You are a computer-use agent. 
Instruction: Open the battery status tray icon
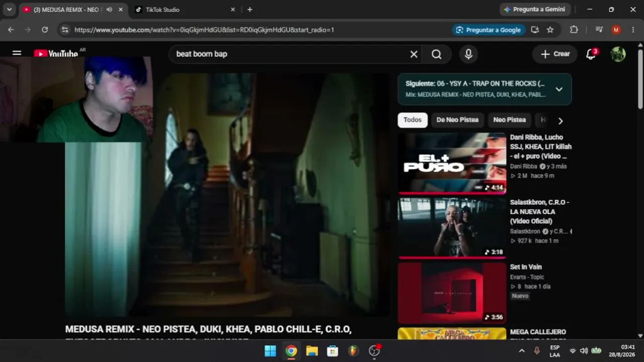tap(596, 351)
